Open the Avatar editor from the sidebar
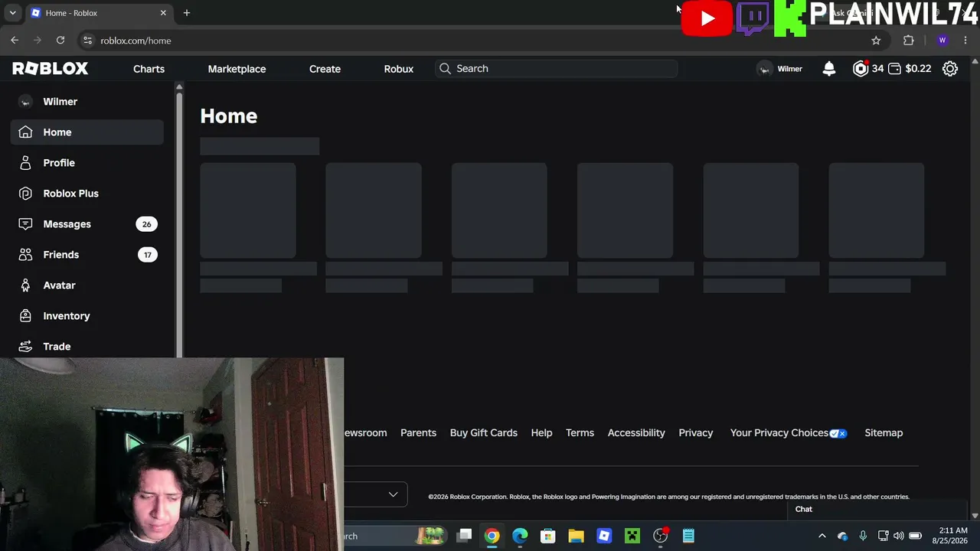 tap(87, 285)
